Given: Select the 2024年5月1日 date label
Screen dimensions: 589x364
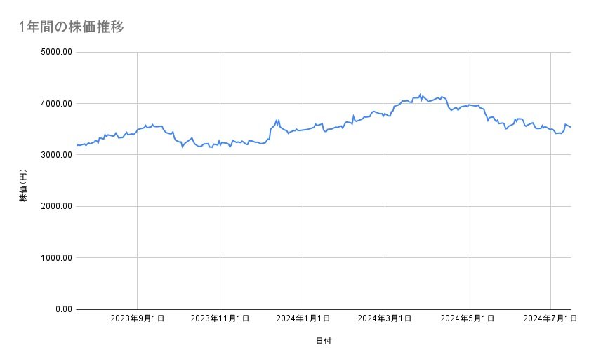Looking at the screenshot, I should coord(468,318).
